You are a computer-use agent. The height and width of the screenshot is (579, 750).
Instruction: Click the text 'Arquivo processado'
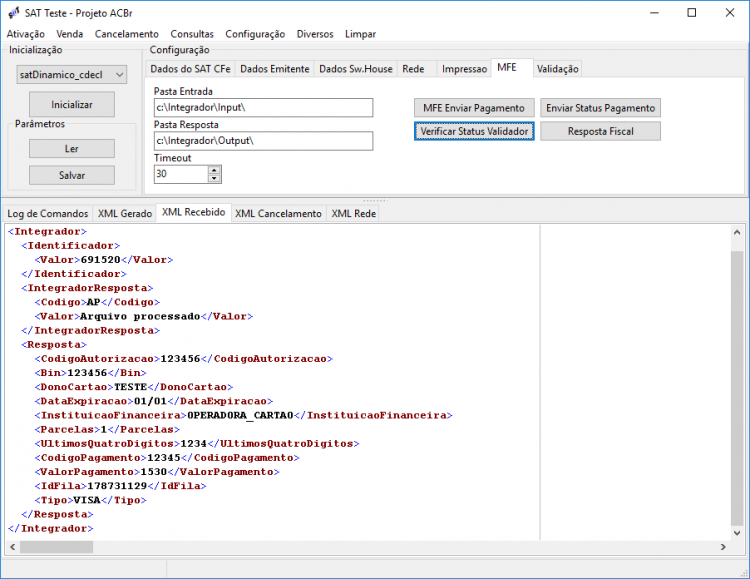pyautogui.click(x=140, y=316)
